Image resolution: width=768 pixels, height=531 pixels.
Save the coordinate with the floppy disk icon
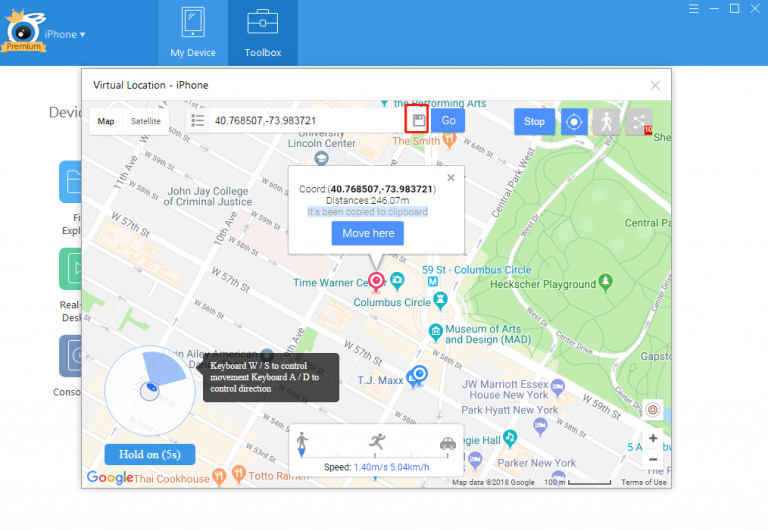coord(418,121)
